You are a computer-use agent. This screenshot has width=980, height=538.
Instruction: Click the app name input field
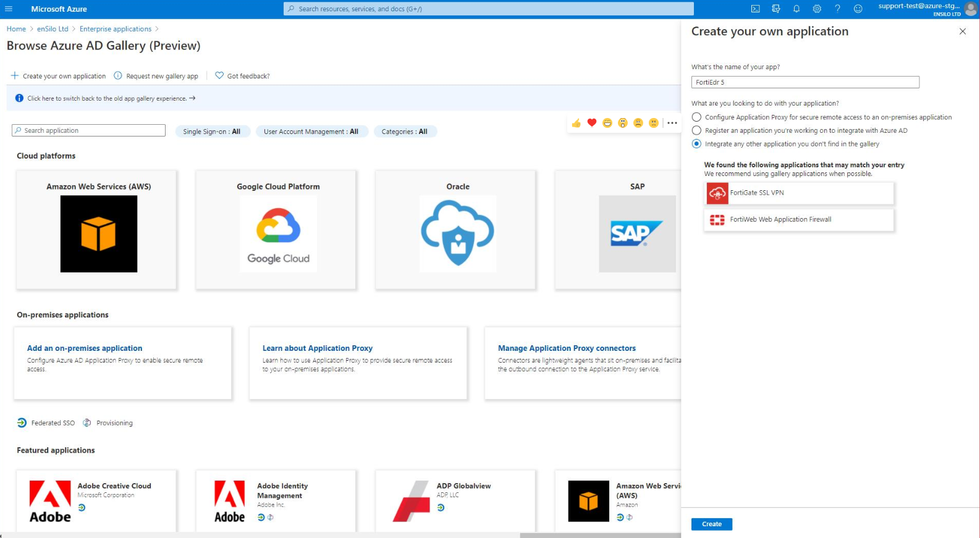point(805,82)
